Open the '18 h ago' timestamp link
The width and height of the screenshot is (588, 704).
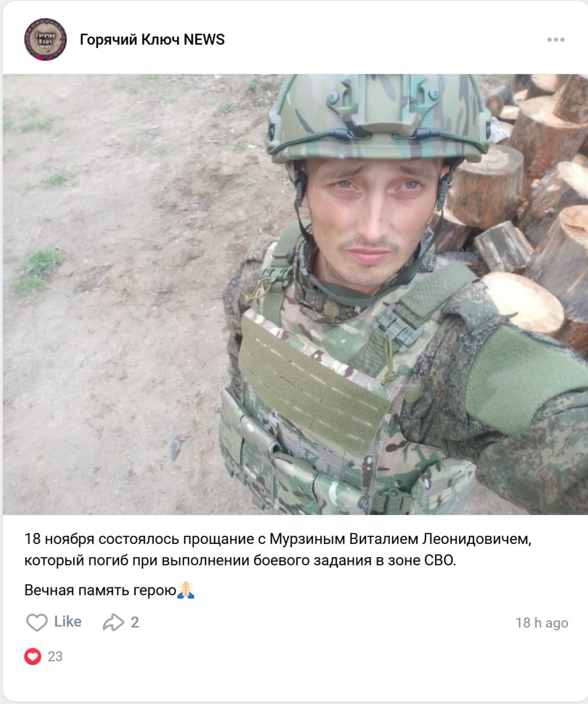tap(542, 623)
